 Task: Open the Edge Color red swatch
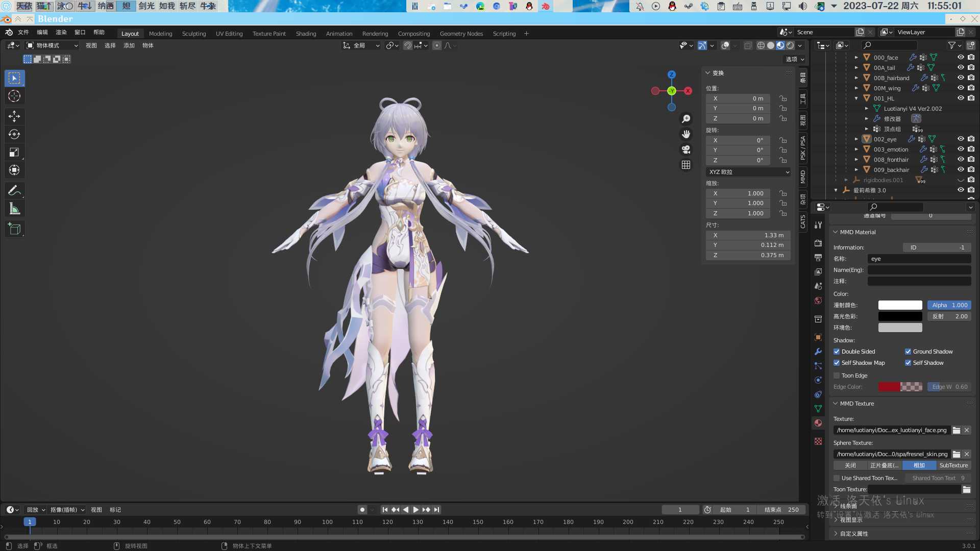click(900, 387)
